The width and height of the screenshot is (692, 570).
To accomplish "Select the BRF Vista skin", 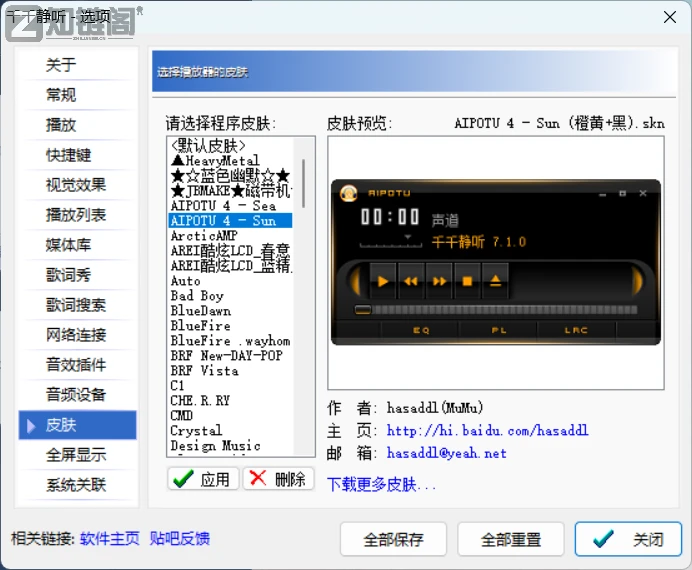I will [230, 371].
